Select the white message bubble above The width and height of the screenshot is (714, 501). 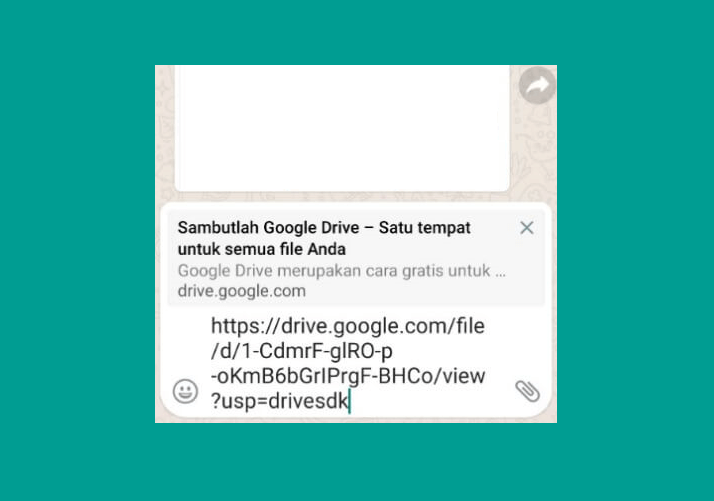342,128
